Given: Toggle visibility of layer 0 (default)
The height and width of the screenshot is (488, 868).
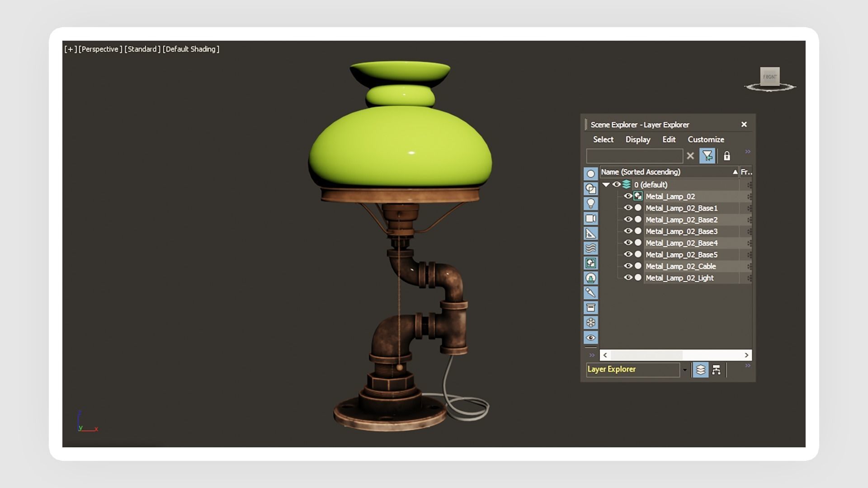Looking at the screenshot, I should [x=616, y=184].
